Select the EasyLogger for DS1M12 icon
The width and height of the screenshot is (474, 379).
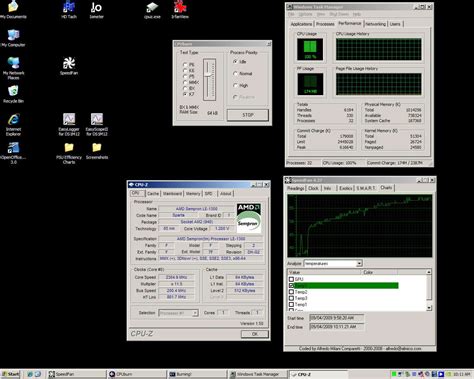69,124
